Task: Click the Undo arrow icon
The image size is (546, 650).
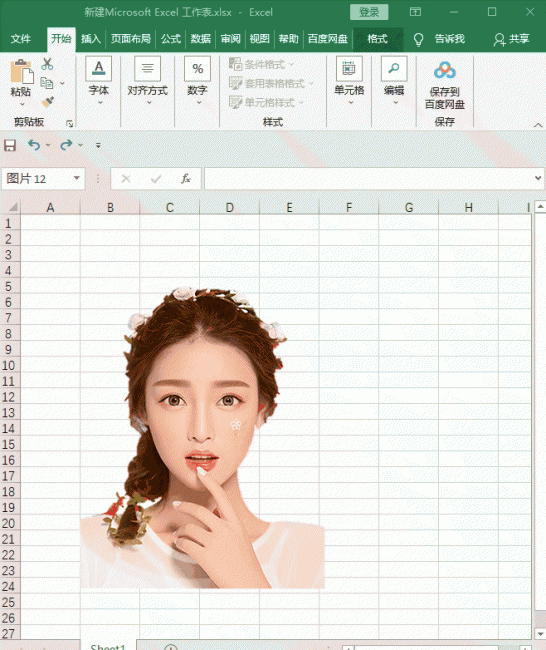Action: [34, 145]
